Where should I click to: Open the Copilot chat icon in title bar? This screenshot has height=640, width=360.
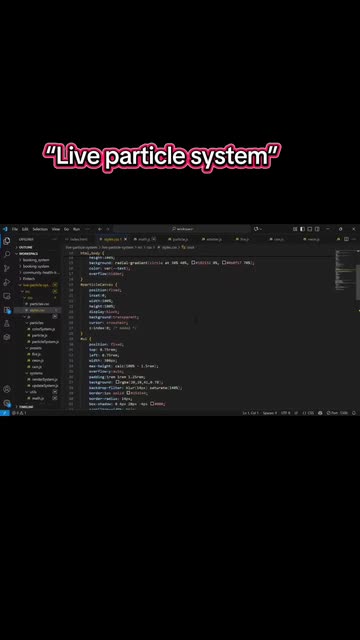257,229
